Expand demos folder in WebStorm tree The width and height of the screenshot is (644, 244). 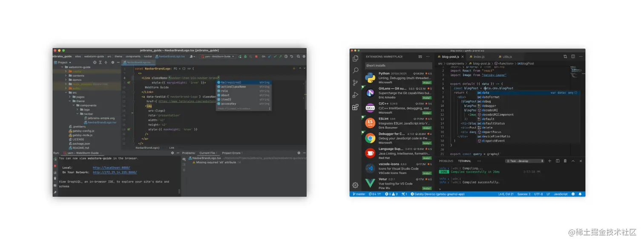pyautogui.click(x=66, y=80)
